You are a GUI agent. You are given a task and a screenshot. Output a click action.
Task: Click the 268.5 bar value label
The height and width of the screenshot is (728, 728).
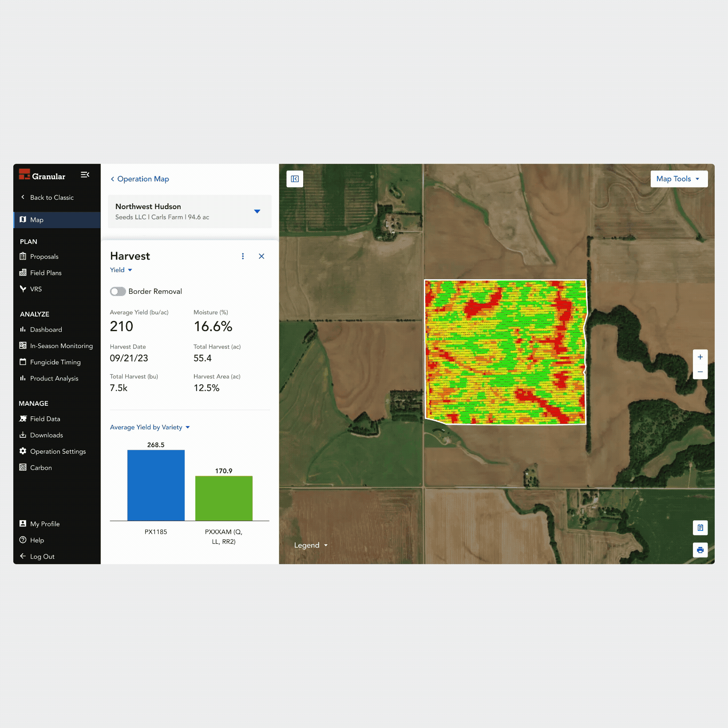[x=156, y=445]
